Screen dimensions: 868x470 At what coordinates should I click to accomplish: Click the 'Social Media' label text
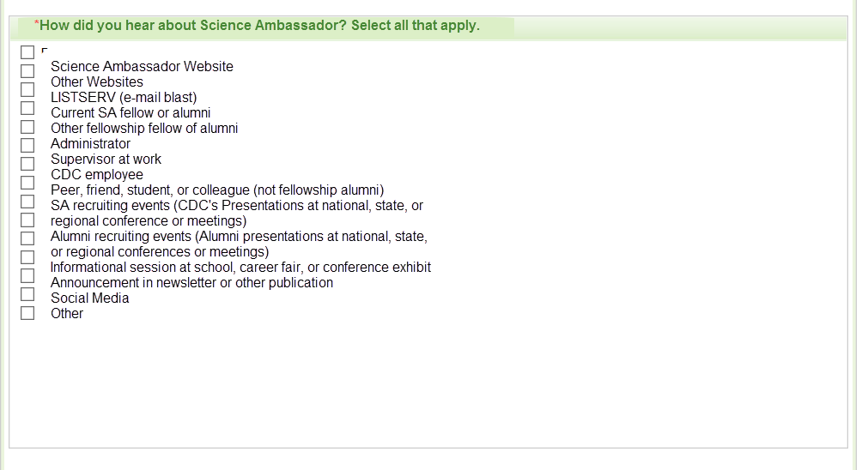90,298
